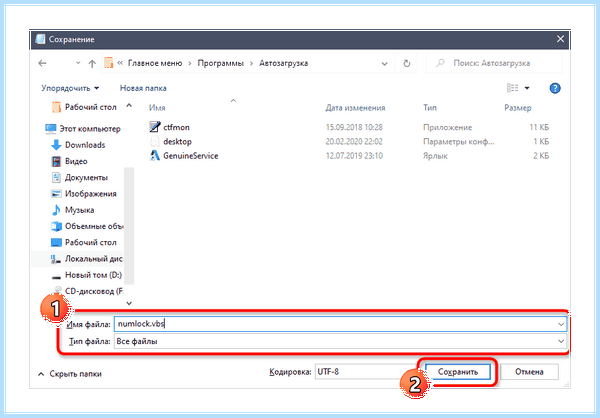Click the GenuineService shortcut icon
This screenshot has height=418, width=600.
[155, 155]
